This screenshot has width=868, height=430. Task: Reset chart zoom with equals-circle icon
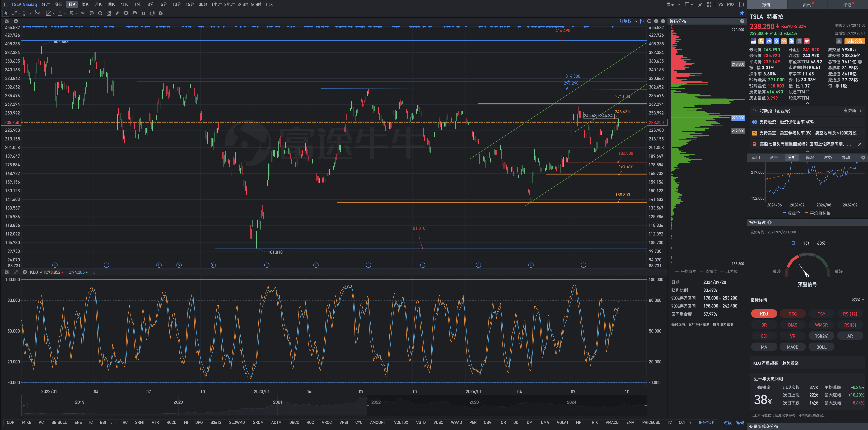[649, 21]
